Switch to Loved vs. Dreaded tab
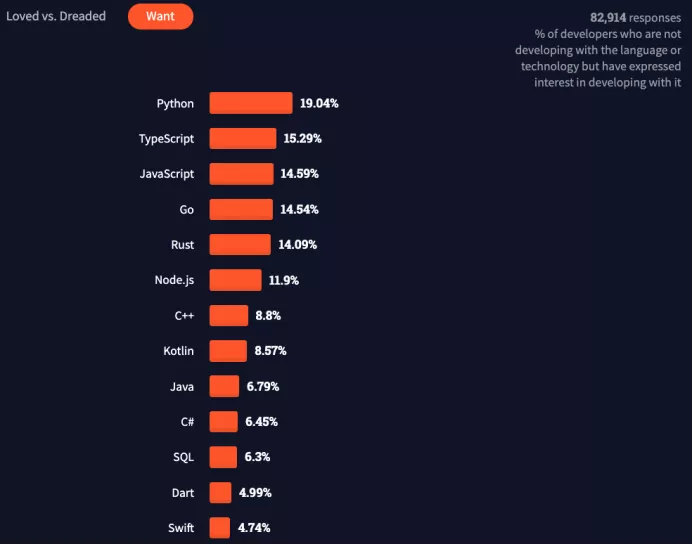 coord(56,16)
